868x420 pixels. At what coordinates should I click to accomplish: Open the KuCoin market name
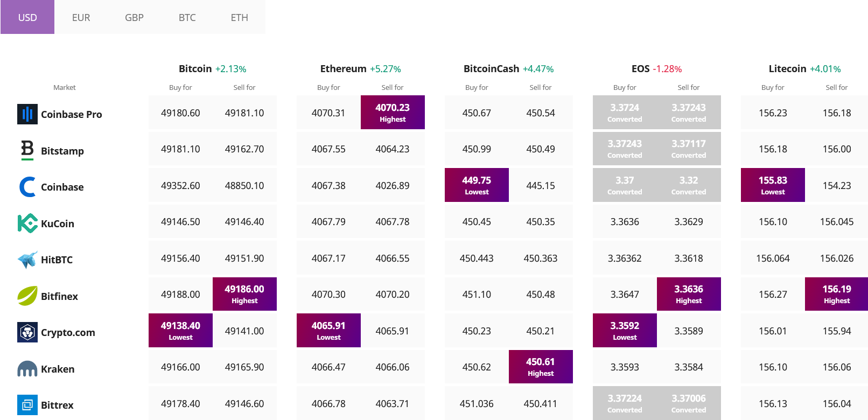click(58, 223)
